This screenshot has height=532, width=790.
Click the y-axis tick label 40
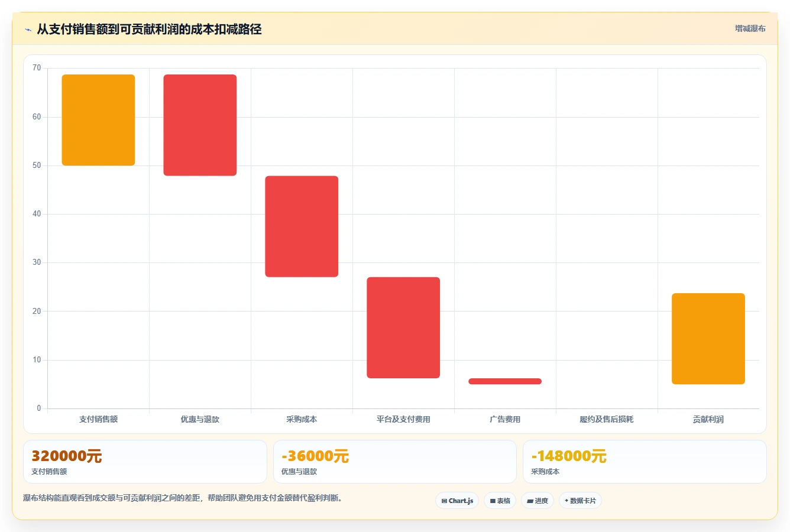(37, 214)
